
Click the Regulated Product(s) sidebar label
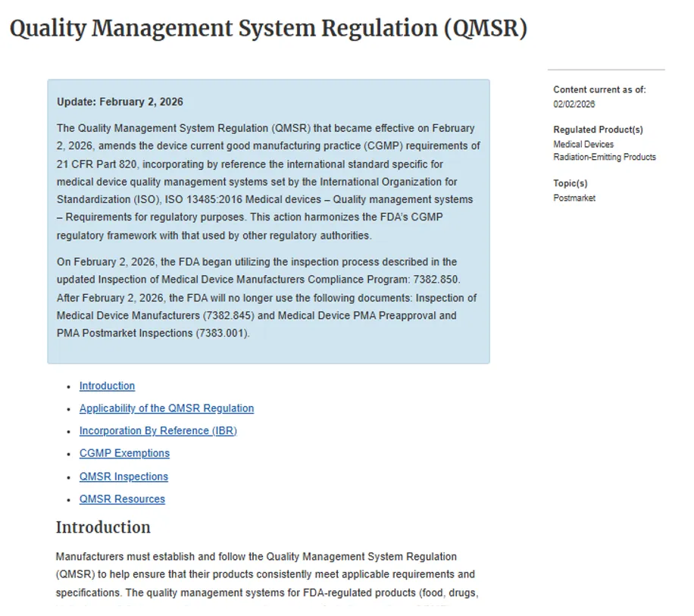tap(598, 130)
